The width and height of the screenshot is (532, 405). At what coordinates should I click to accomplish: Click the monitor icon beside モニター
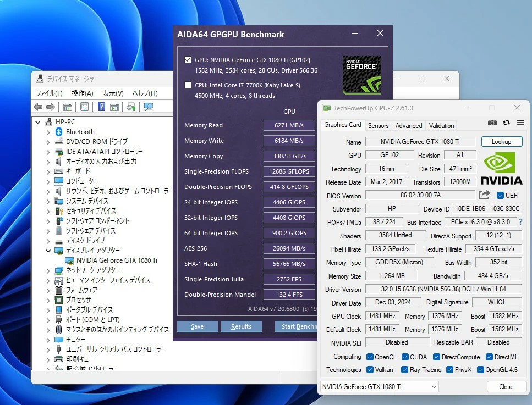pyautogui.click(x=59, y=340)
